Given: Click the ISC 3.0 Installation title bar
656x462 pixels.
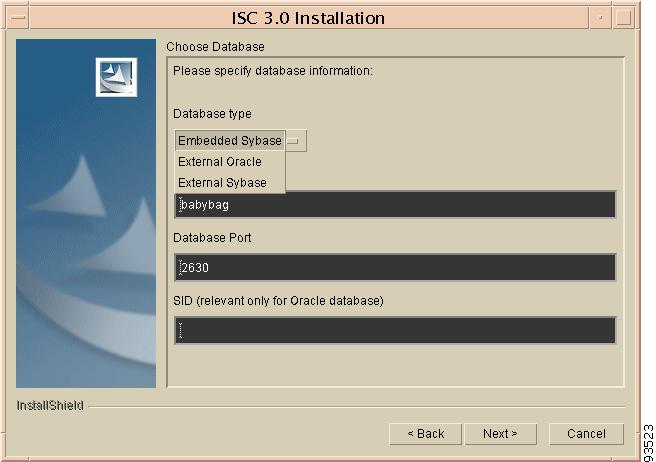Looking at the screenshot, I should (308, 18).
